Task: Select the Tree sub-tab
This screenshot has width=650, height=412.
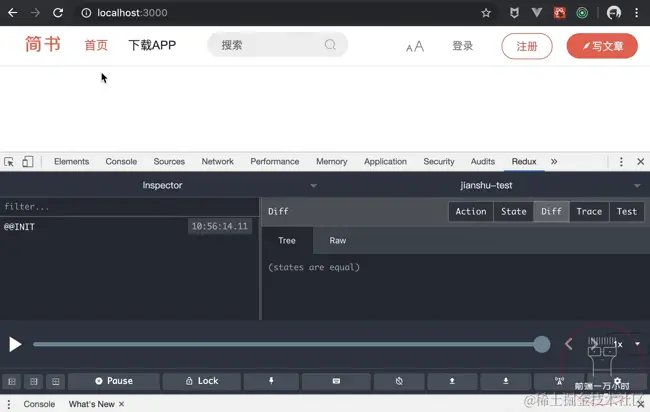Action: [x=287, y=240]
